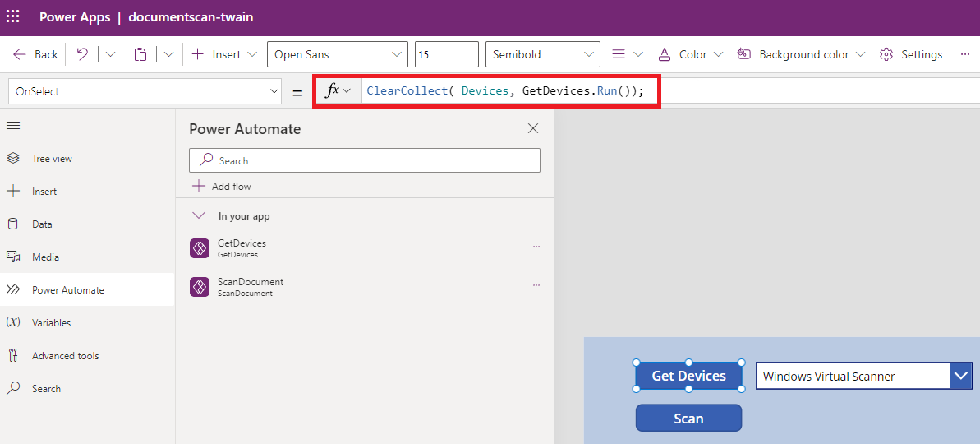The width and height of the screenshot is (980, 444).
Task: Close the Power Automate panel
Action: coord(533,128)
